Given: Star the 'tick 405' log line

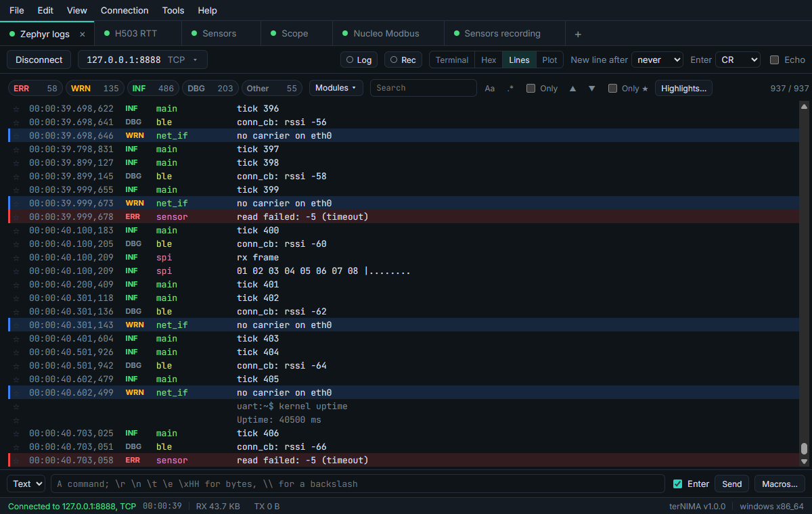Looking at the screenshot, I should click(16, 379).
